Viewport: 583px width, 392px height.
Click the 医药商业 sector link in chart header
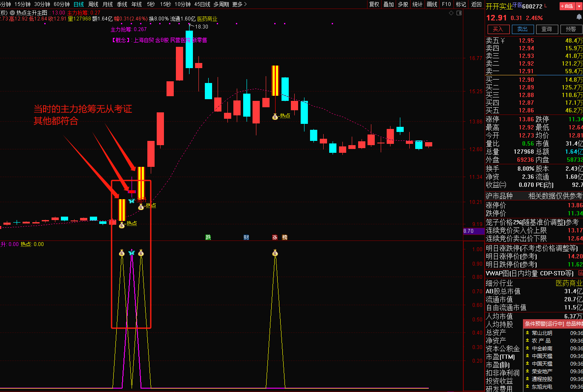click(x=207, y=19)
